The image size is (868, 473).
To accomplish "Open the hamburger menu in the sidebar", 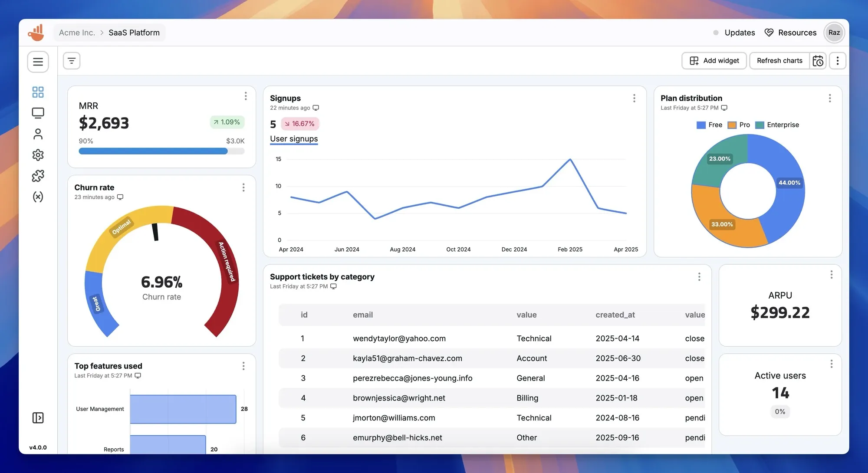I will (x=38, y=62).
